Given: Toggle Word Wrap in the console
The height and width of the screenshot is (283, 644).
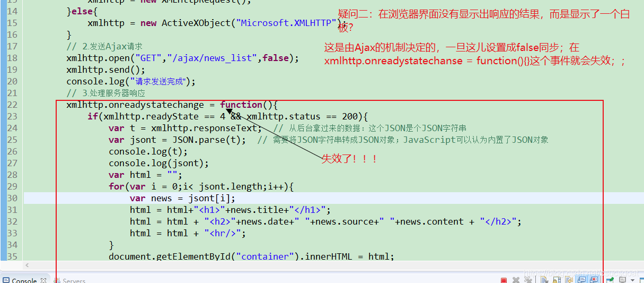Looking at the screenshot, I should (569, 280).
